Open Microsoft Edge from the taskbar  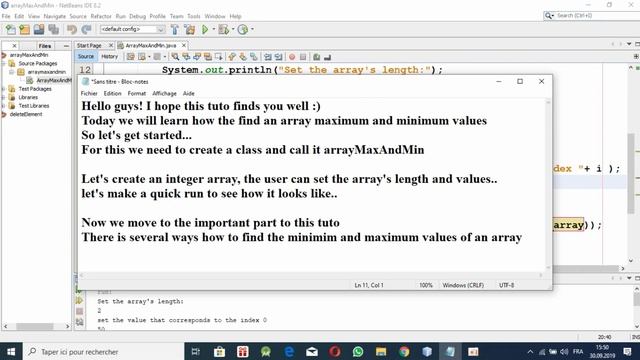(289, 351)
